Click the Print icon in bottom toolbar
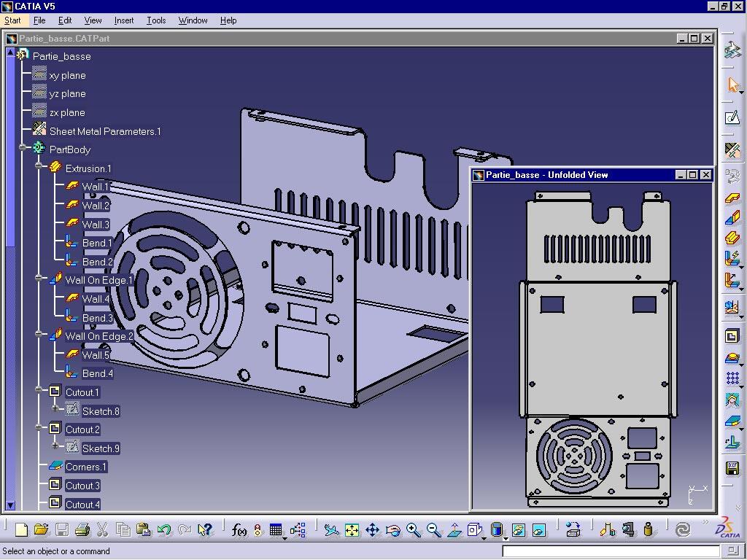Image resolution: width=747 pixels, height=560 pixels. click(82, 530)
